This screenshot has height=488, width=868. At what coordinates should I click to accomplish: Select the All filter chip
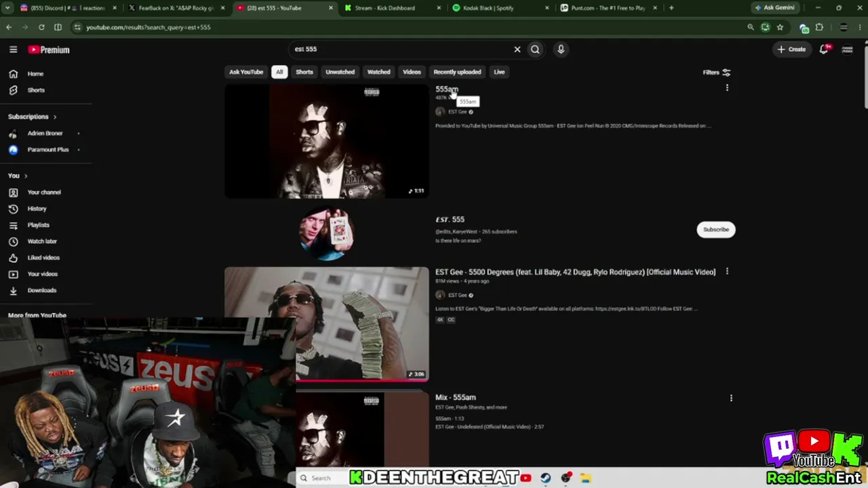click(279, 72)
